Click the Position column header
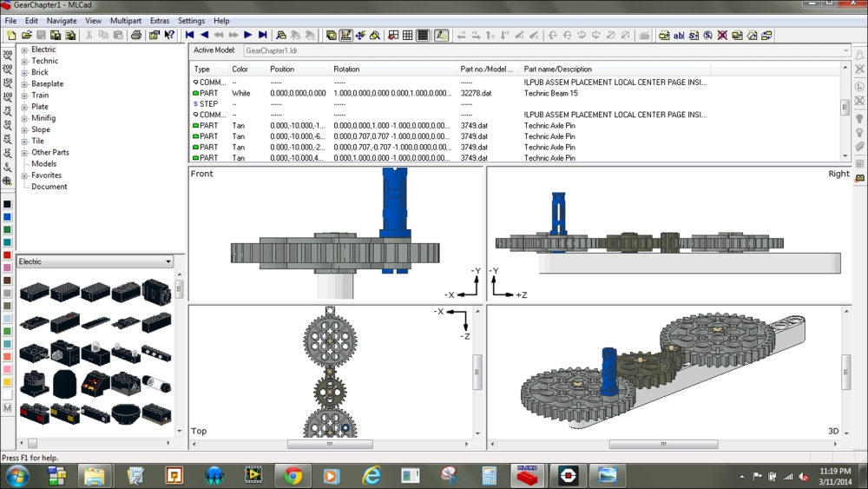This screenshot has height=489, width=868. [x=298, y=69]
